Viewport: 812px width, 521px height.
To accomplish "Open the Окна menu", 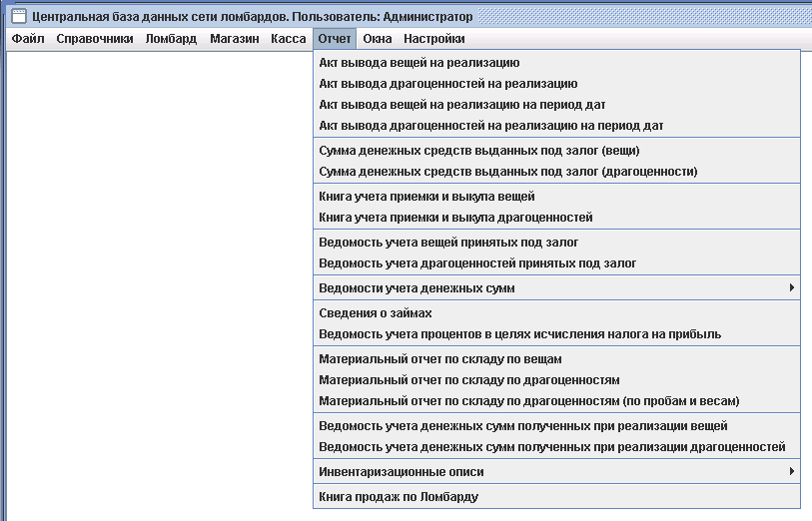I will (x=377, y=39).
